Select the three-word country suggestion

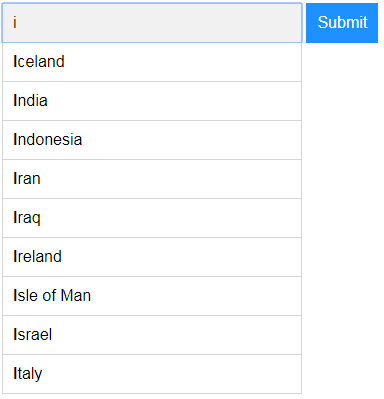[152, 296]
